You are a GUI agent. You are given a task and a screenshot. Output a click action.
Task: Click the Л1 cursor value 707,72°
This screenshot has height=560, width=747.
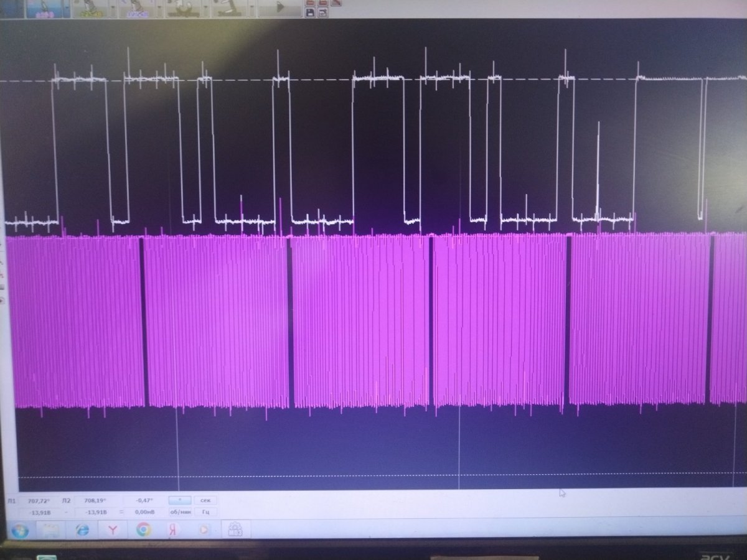(x=39, y=500)
